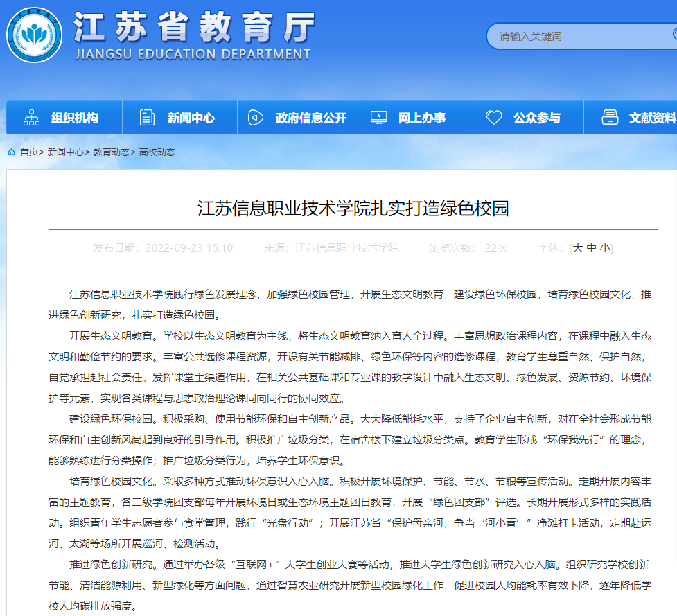The height and width of the screenshot is (616, 677).
Task: Open the 政府信息公开 navigation tab
Action: pyautogui.click(x=295, y=117)
